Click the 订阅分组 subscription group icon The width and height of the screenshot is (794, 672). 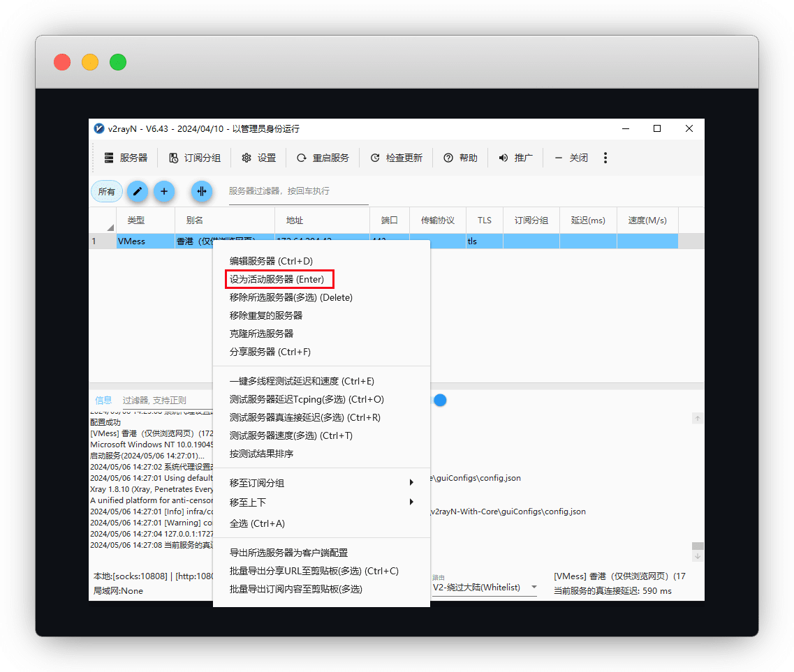(x=174, y=158)
